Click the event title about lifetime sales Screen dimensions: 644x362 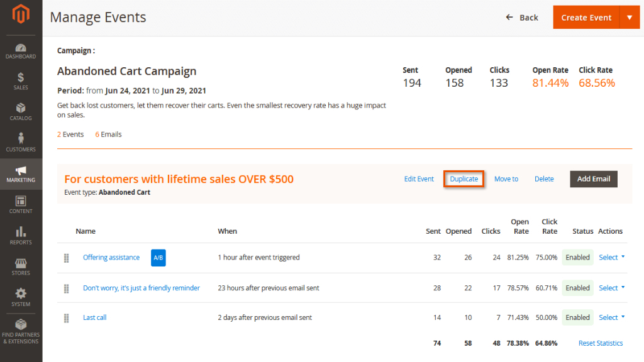pos(179,179)
